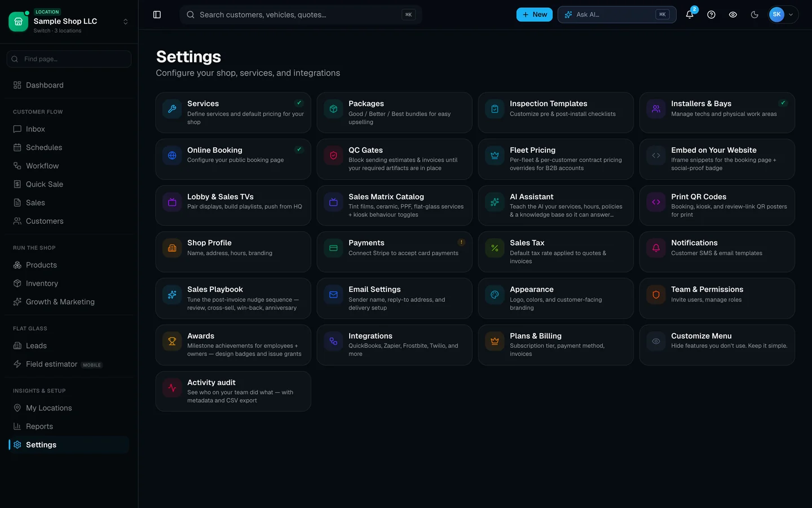
Task: Open Workflow in the sidebar
Action: (69, 166)
